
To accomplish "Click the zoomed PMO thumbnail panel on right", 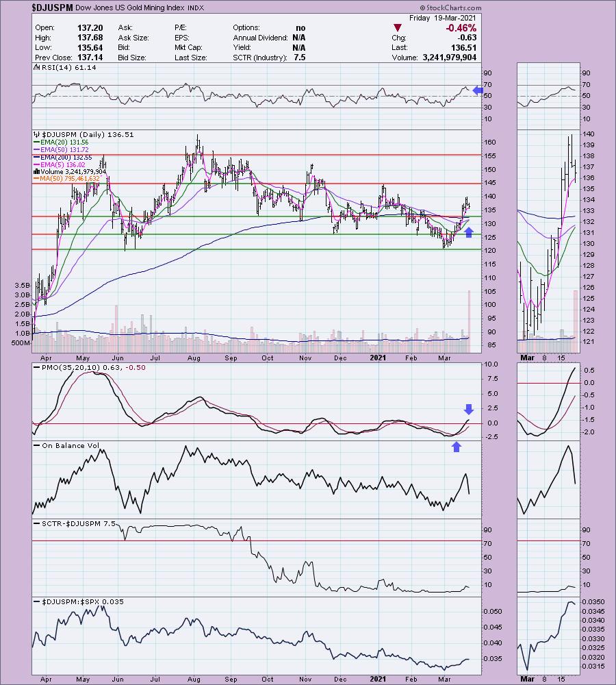I will click(x=549, y=401).
